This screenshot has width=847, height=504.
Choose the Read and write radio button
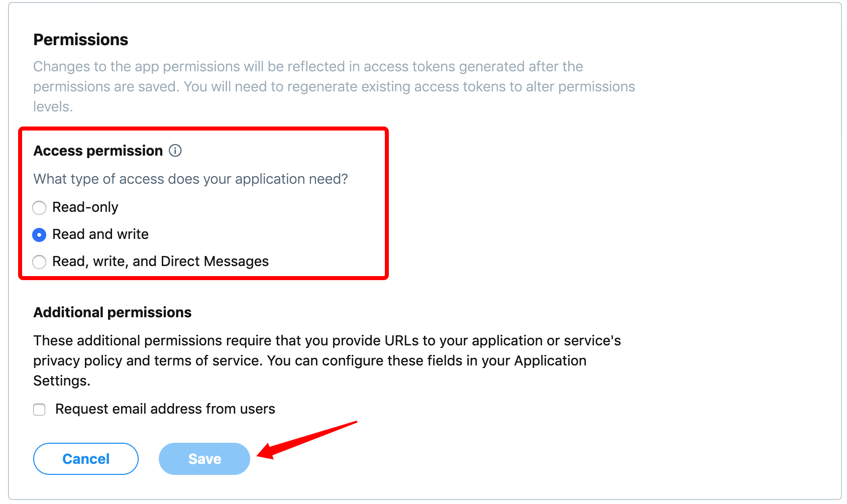pos(39,234)
